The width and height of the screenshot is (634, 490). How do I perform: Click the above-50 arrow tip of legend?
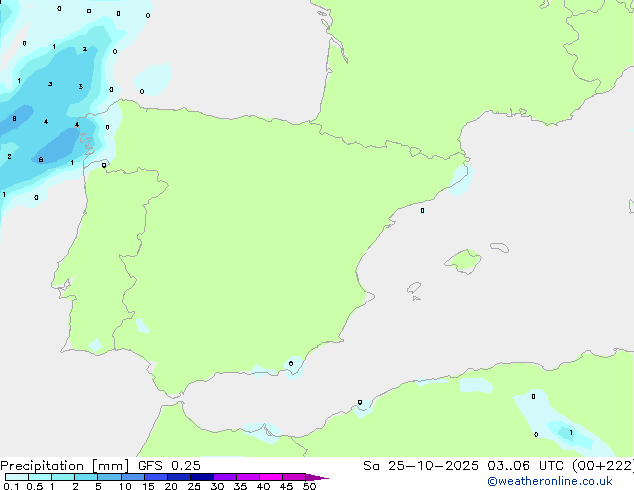pos(317,477)
